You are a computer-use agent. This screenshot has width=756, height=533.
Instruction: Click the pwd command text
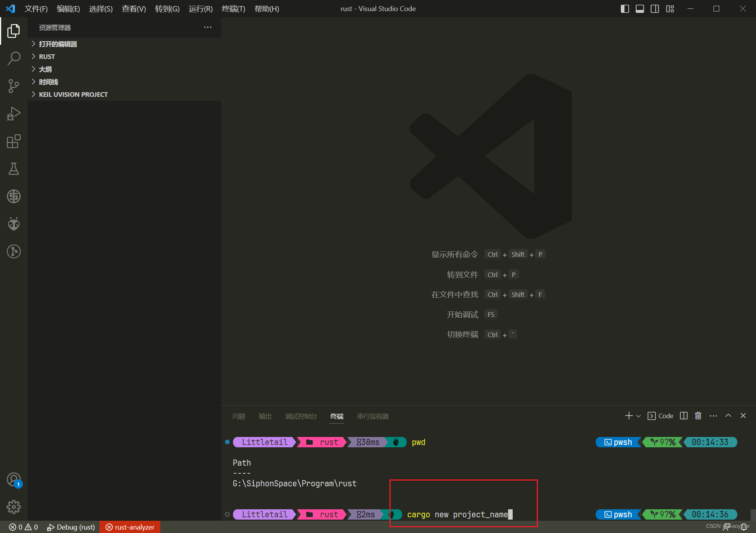[419, 442]
